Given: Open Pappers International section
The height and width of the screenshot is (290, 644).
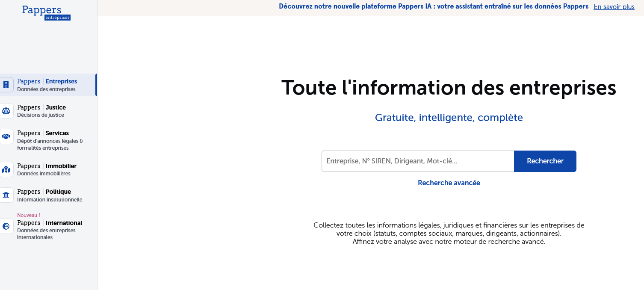Looking at the screenshot, I should click(x=48, y=227).
